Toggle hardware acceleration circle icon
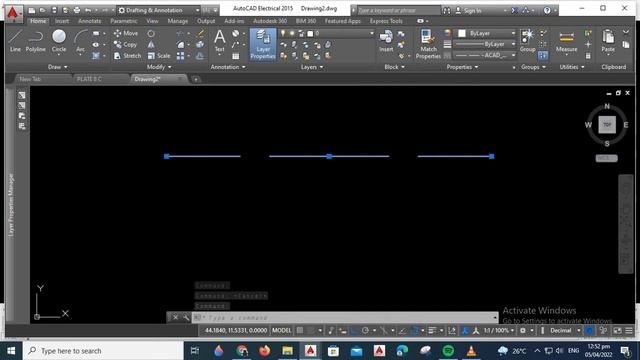This screenshot has height=360, width=640. pos(589,331)
